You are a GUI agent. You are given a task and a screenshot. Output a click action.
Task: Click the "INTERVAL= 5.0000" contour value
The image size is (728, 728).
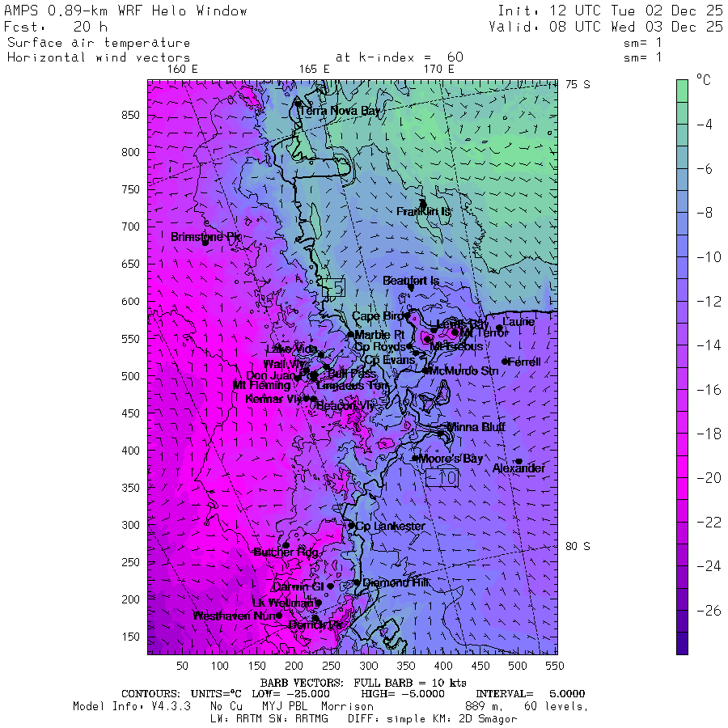(x=530, y=694)
